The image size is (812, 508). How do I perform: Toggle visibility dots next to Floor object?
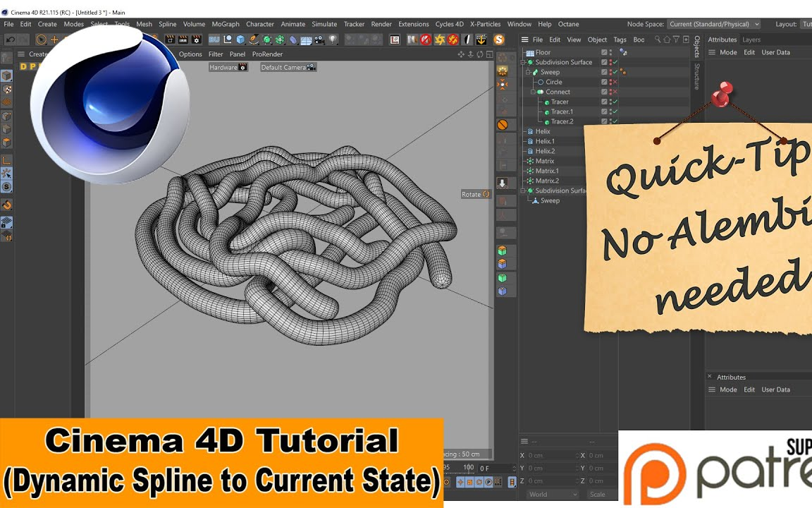[x=611, y=52]
